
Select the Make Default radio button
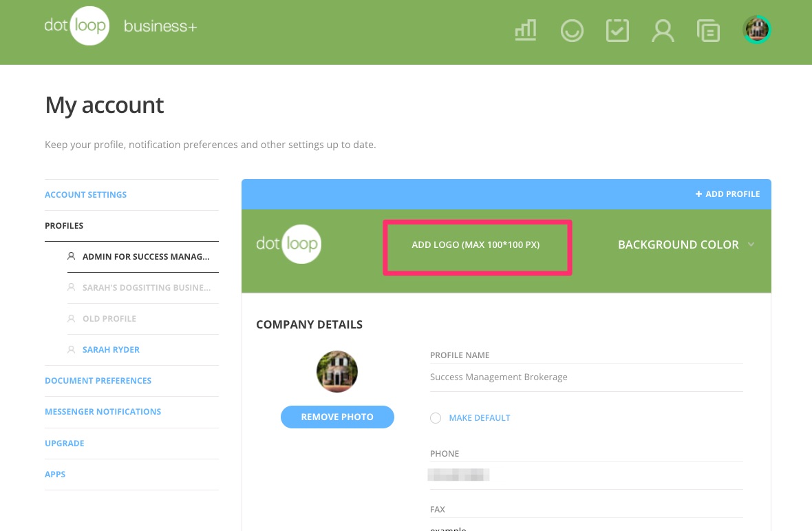436,418
